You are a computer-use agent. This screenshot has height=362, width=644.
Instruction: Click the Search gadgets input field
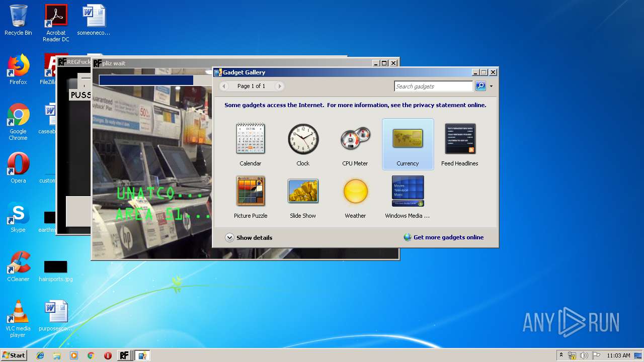point(433,86)
